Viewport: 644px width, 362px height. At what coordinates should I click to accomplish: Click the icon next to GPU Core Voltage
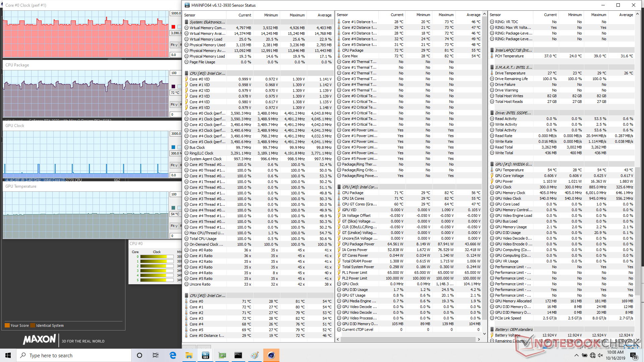(x=492, y=176)
